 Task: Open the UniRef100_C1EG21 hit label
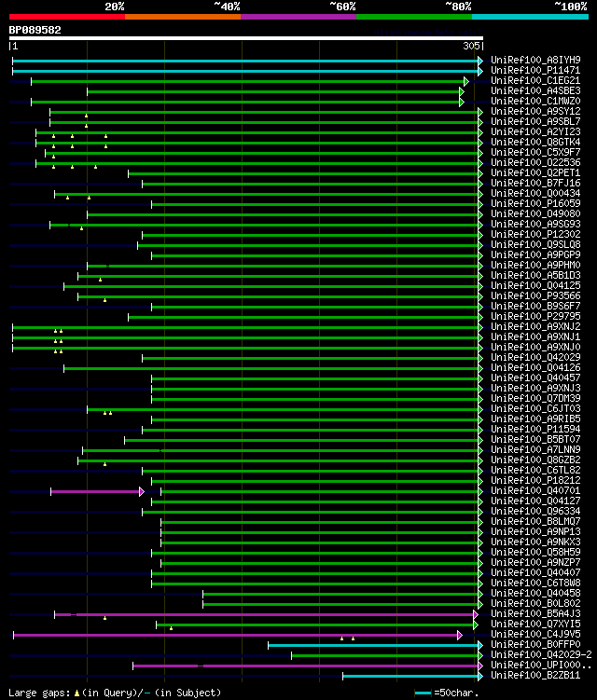pyautogui.click(x=535, y=80)
